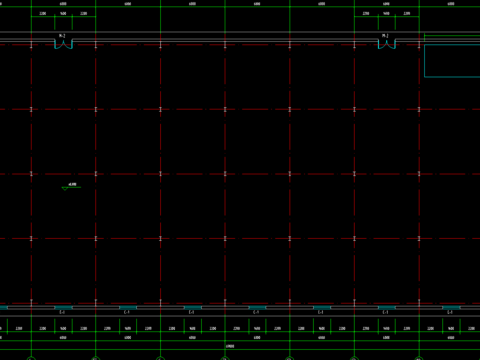Viewport: 480px width, 360px height.
Task: Select the M-2 door symbol near the elevation marker side
Action: 63,44
